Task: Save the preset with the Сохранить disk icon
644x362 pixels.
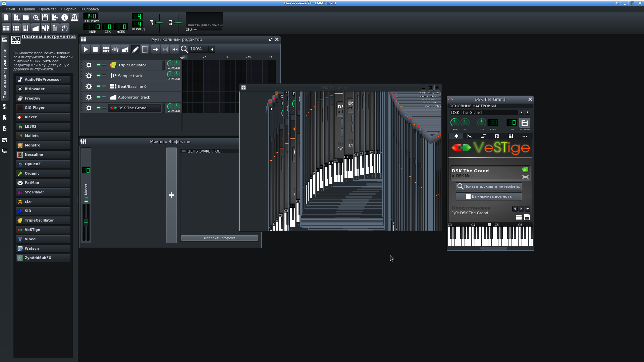Action: click(525, 123)
